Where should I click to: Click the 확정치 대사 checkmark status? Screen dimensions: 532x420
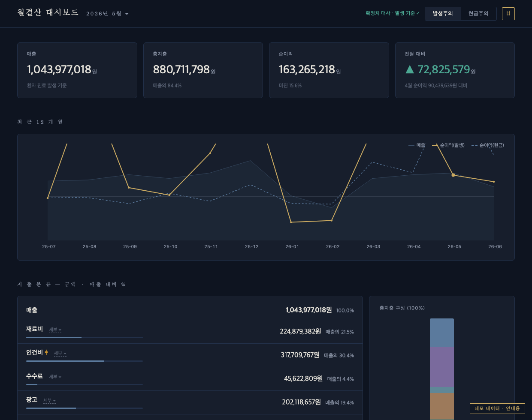393,13
